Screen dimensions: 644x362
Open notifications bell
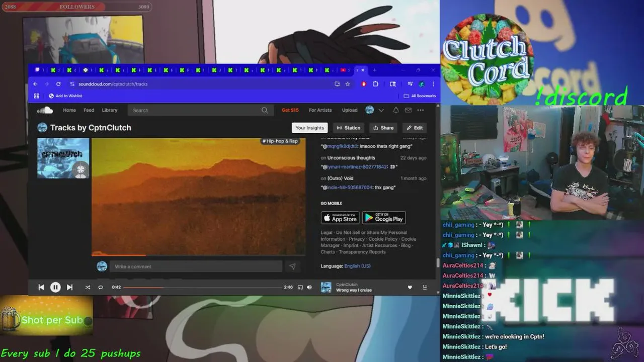396,110
